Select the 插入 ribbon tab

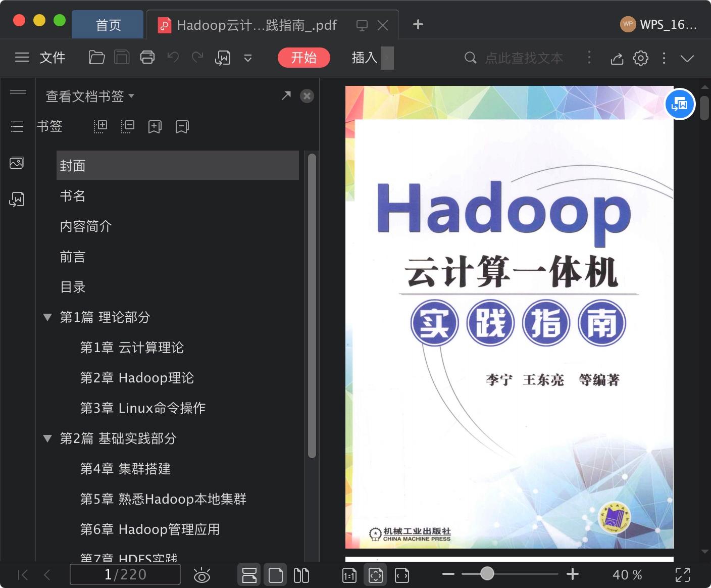point(365,58)
